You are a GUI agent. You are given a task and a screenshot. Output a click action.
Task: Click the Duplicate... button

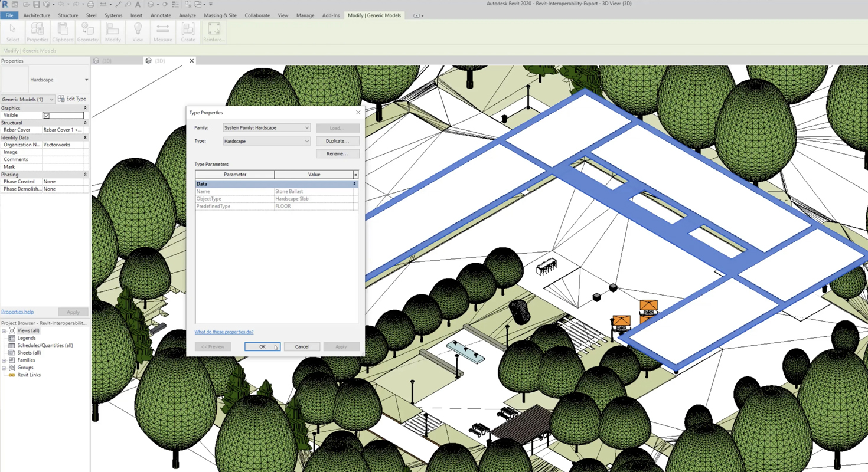coord(337,141)
